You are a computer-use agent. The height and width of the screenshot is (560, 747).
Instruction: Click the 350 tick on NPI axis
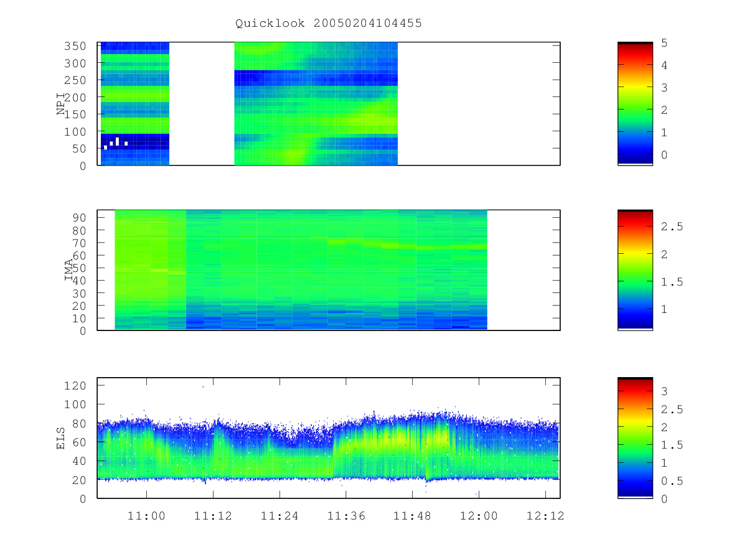click(x=76, y=46)
